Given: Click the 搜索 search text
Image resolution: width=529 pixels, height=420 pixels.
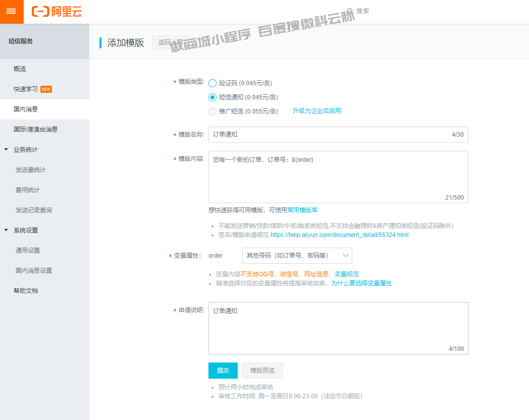Looking at the screenshot, I should 362,11.
